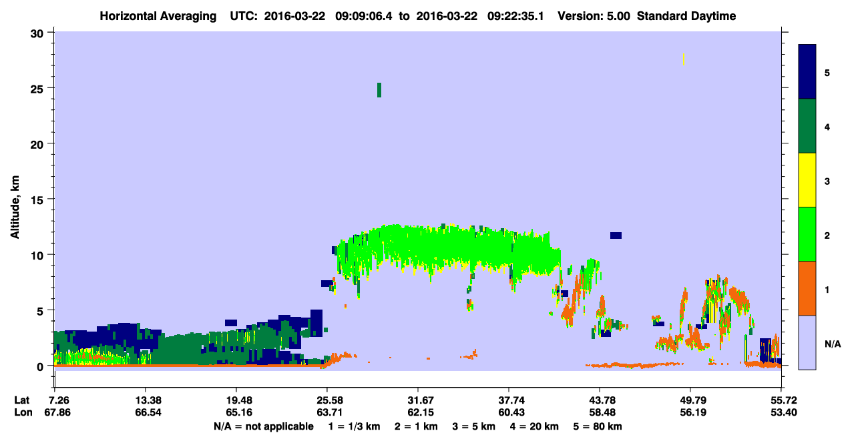Click the y-axis tick label 10
Screen dimensions: 868x445
click(39, 255)
